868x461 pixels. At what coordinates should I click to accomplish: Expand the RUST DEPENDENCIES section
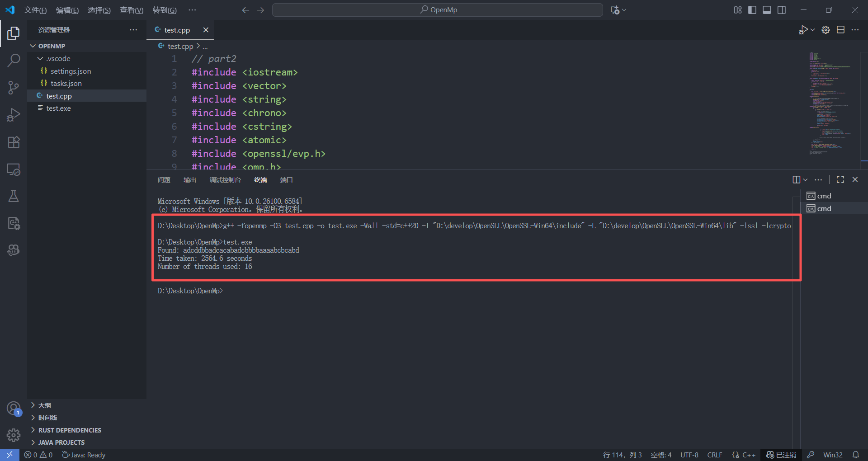(x=87, y=430)
